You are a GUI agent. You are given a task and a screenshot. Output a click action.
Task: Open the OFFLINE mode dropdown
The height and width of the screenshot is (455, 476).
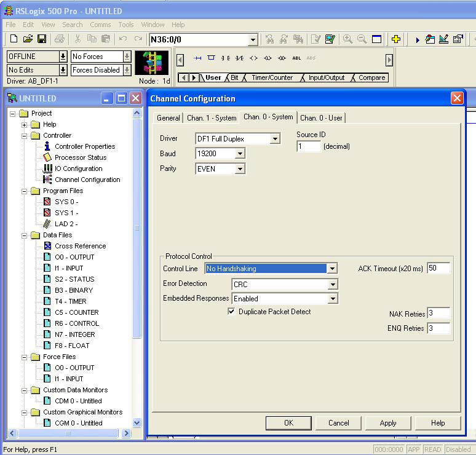63,57
